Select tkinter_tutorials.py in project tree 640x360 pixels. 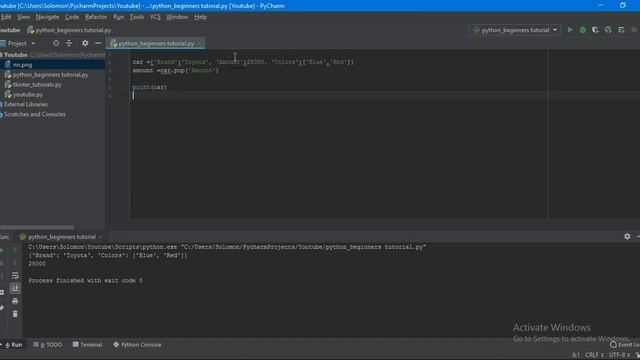33,84
